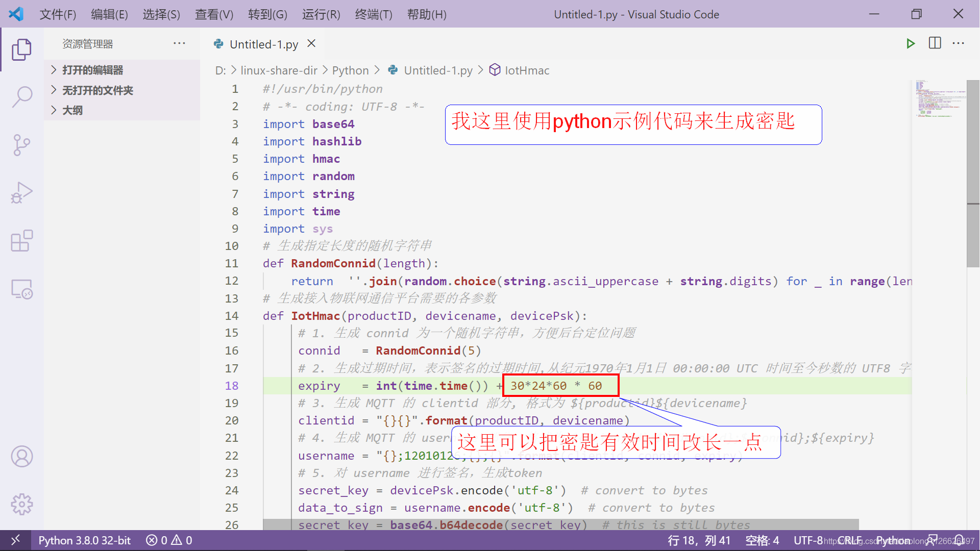Open the Run and Debug view

click(x=21, y=193)
